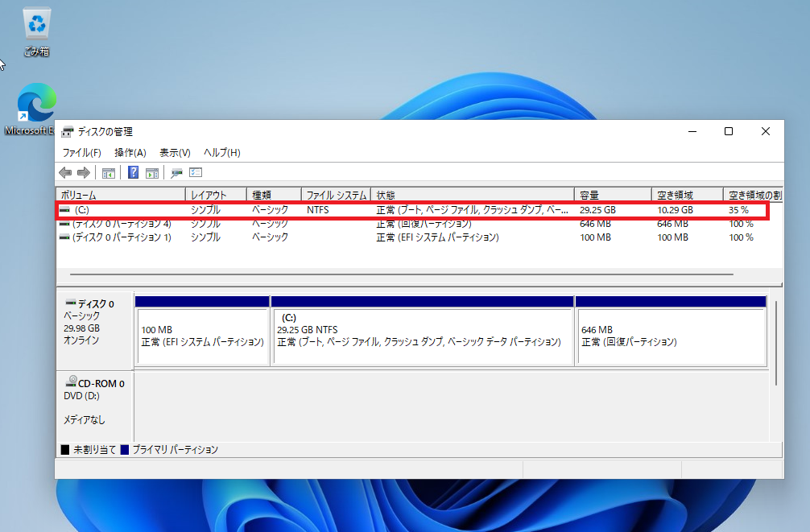Image resolution: width=810 pixels, height=532 pixels.
Task: Sort by the 容量 column header
Action: click(x=614, y=195)
